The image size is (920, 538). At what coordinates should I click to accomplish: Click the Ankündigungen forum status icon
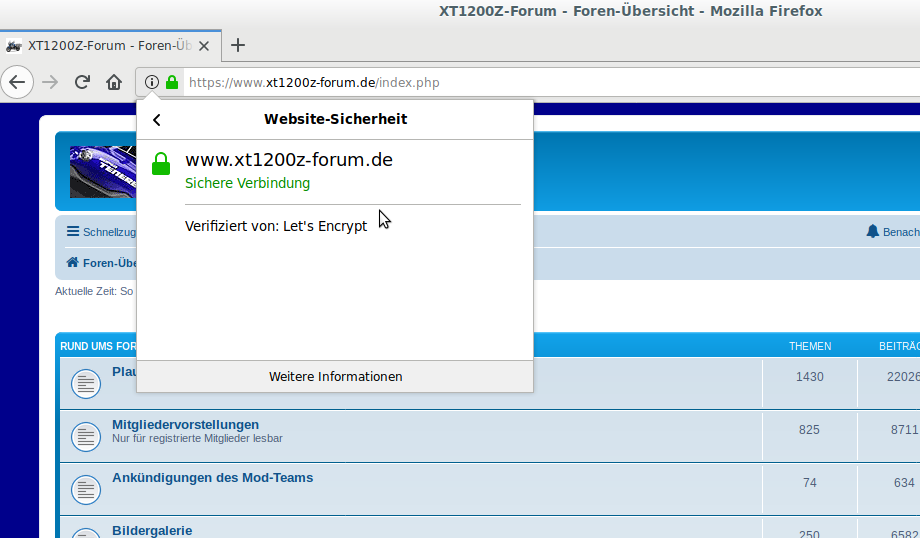pyautogui.click(x=86, y=489)
